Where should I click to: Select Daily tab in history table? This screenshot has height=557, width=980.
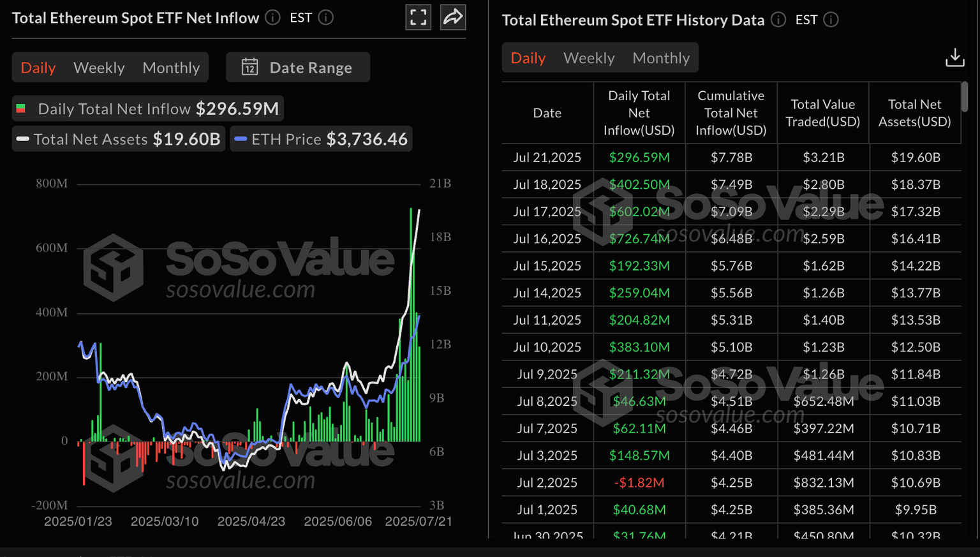[528, 58]
